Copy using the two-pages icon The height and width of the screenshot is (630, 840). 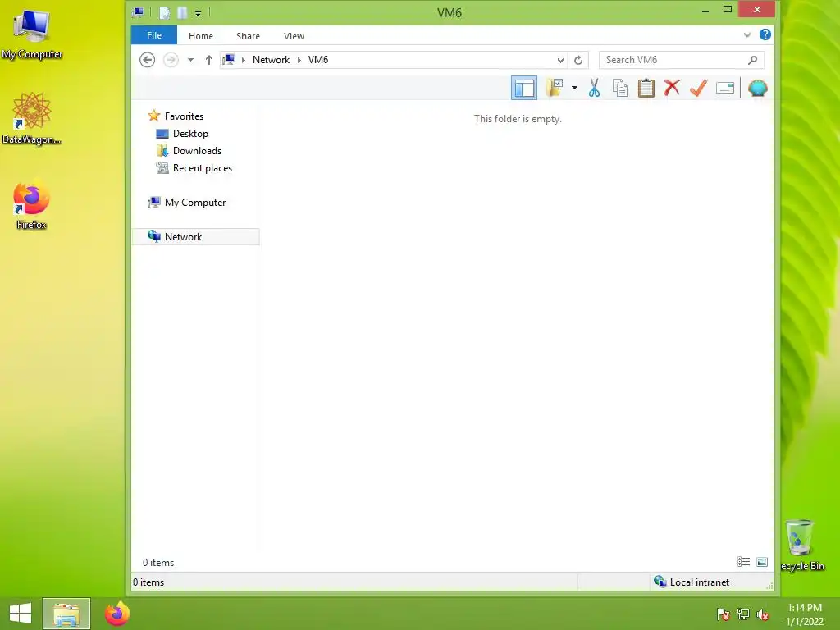(620, 88)
